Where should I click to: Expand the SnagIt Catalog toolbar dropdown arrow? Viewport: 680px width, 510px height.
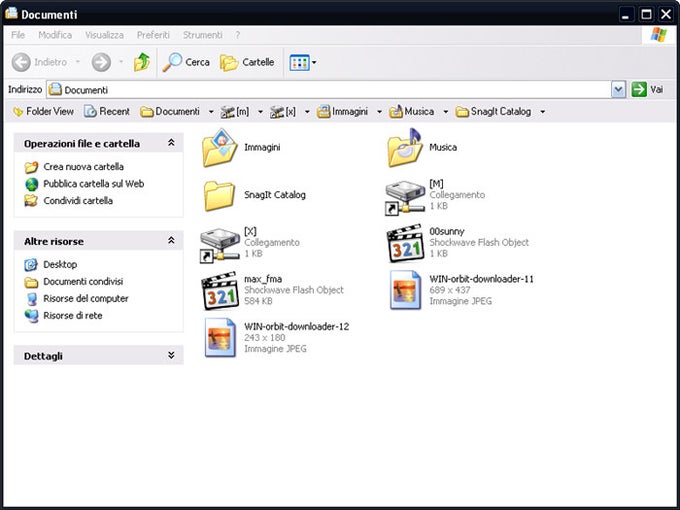pos(543,112)
